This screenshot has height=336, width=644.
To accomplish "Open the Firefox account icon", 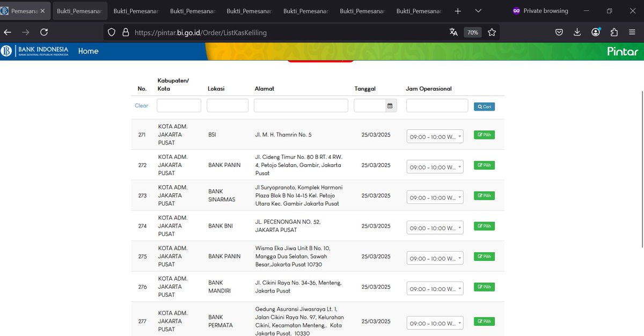I will coord(596,32).
